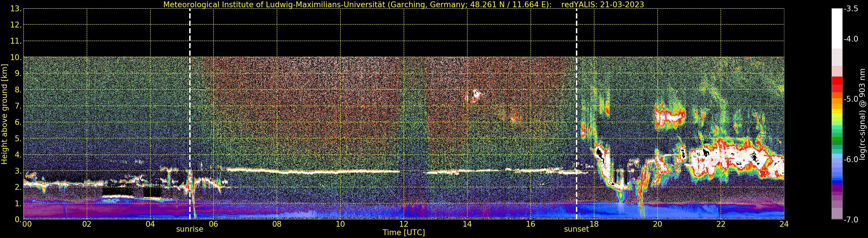Click the time axis tick '14'

pos(467,224)
